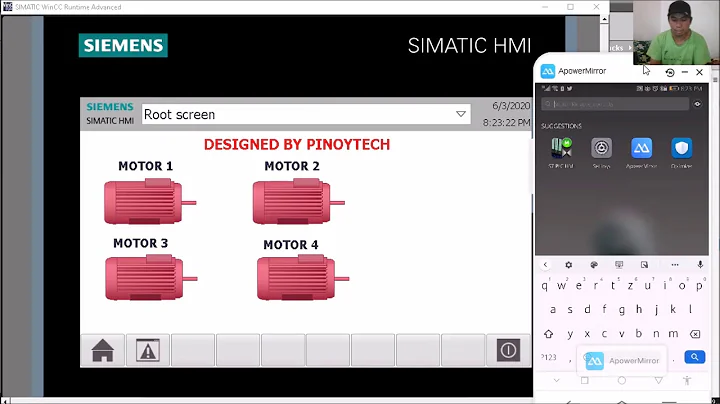Tap the ?123 symbols key
This screenshot has width=720, height=404.
pyautogui.click(x=549, y=357)
